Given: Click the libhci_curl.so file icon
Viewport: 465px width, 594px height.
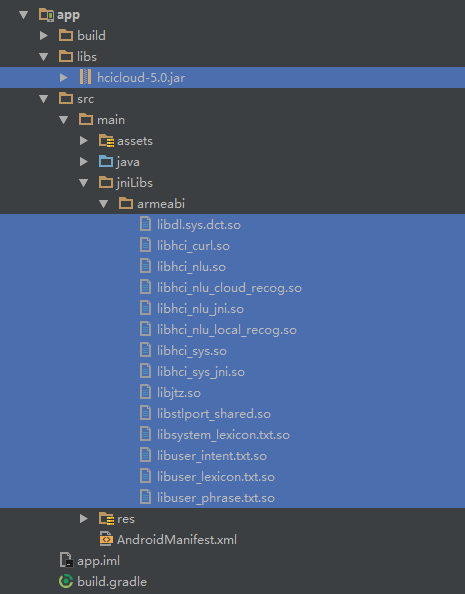Looking at the screenshot, I should [x=146, y=245].
